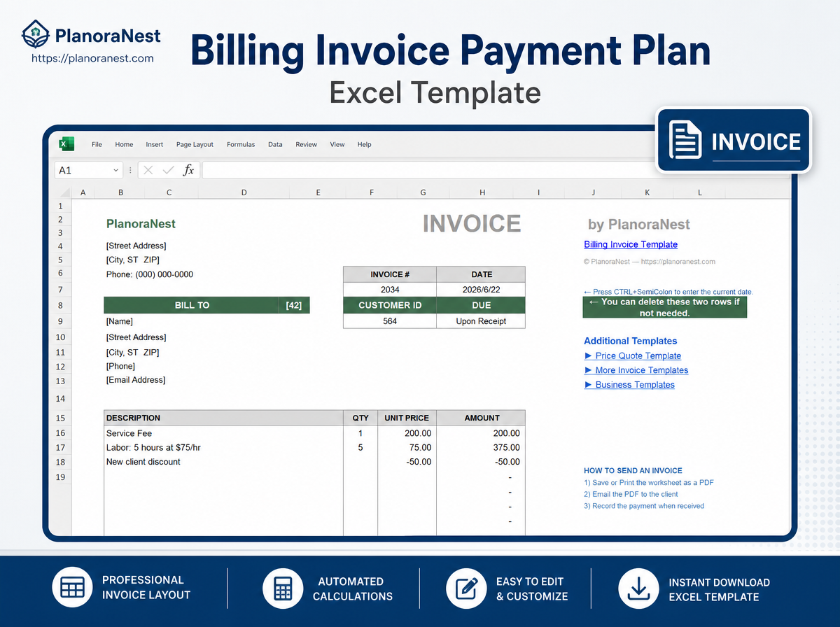Switch to the Formulas tab
This screenshot has height=627, width=840.
pyautogui.click(x=241, y=144)
